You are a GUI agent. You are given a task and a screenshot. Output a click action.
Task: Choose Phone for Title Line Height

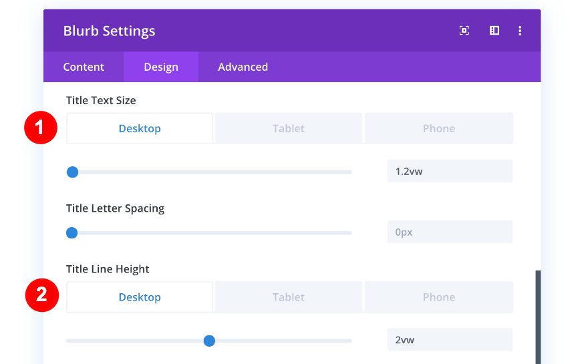tap(439, 297)
